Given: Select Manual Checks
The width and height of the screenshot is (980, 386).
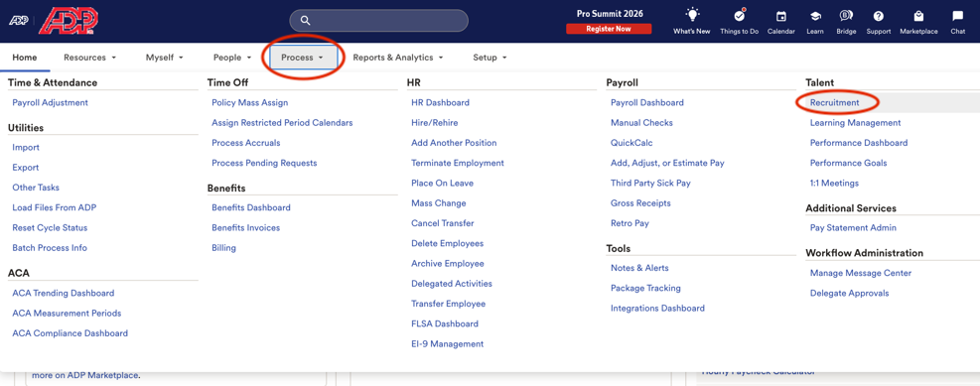Looking at the screenshot, I should (x=641, y=122).
